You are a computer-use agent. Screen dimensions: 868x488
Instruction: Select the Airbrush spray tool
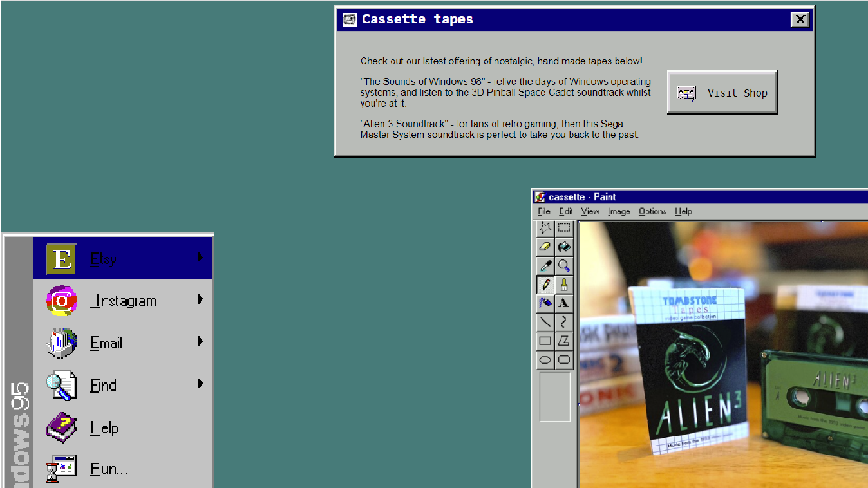click(545, 304)
